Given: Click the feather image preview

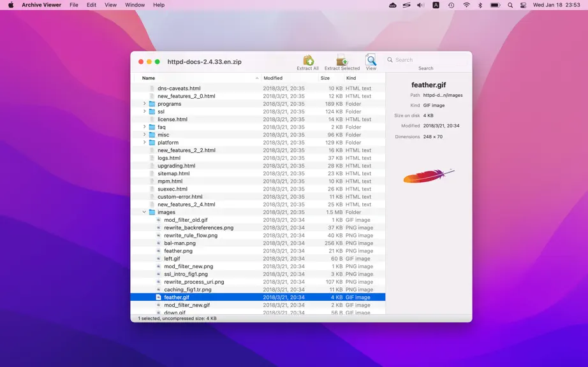Looking at the screenshot, I should [429, 176].
